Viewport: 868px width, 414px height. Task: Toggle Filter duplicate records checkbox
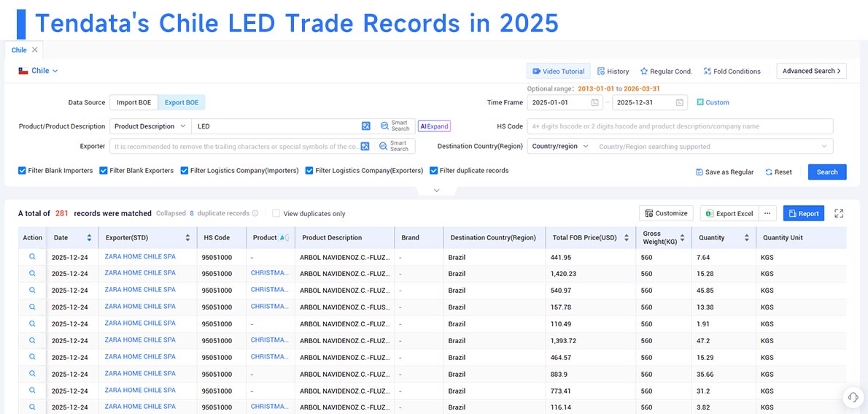coord(434,171)
